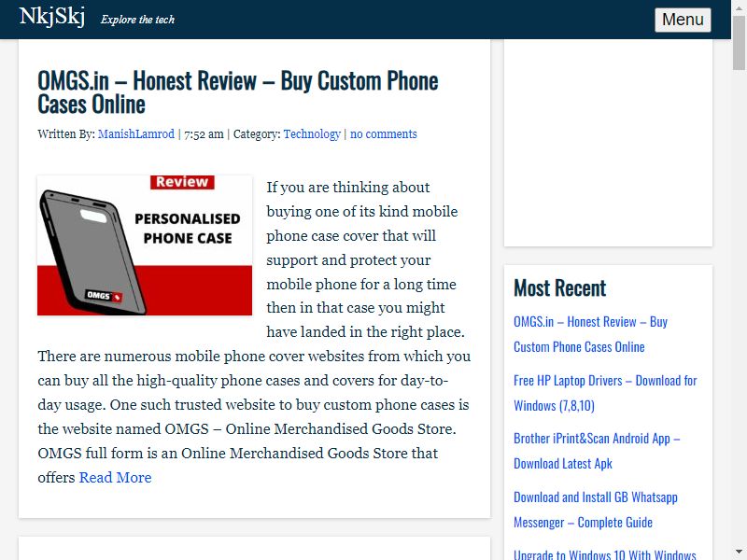Open Brother iPrint&Scan Android App link
Viewport: 747px width, 560px height.
pyautogui.click(x=597, y=451)
